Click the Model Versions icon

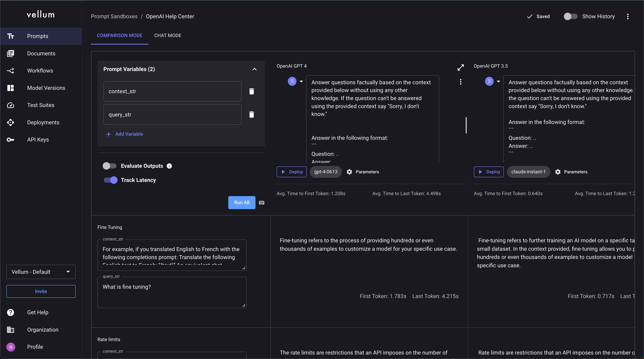[10, 88]
